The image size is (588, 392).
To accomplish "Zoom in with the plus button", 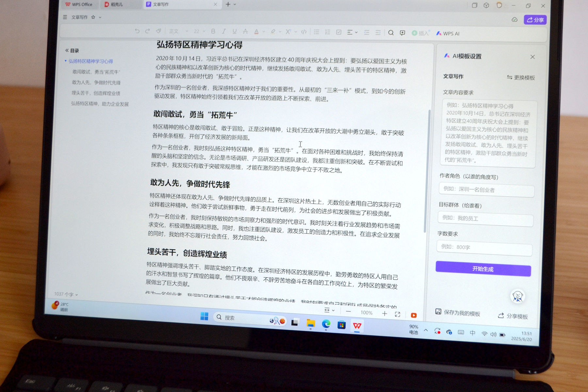I will pyautogui.click(x=384, y=313).
